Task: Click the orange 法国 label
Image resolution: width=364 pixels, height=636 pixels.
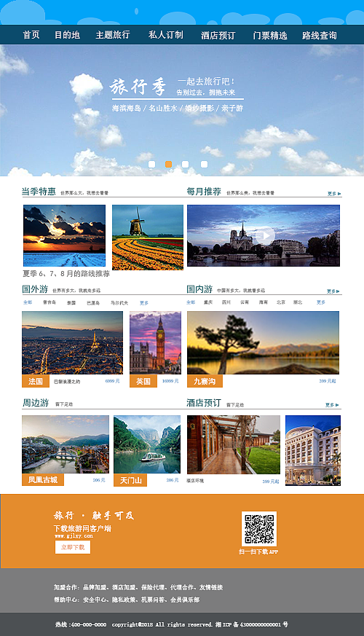Action: 35,381
